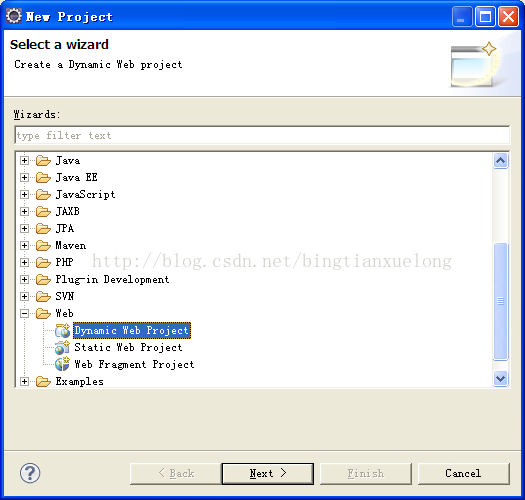The height and width of the screenshot is (500, 525).
Task: Click the Examples folder icon
Action: click(43, 381)
